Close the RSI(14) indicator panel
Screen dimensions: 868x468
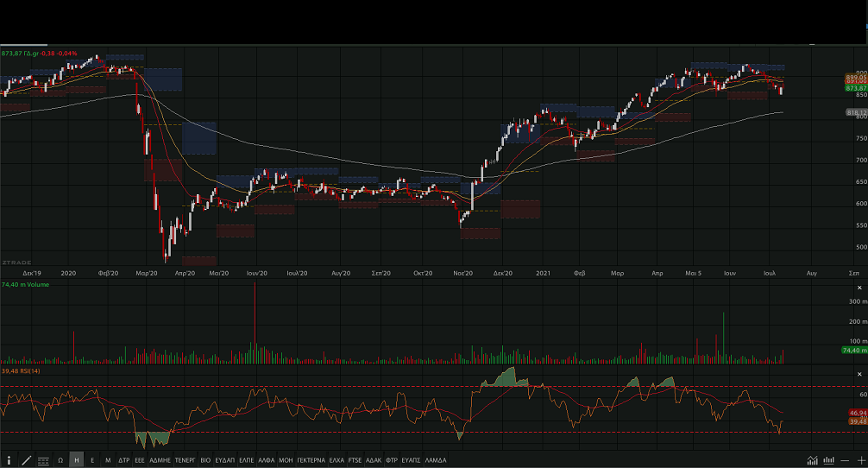tap(859, 373)
